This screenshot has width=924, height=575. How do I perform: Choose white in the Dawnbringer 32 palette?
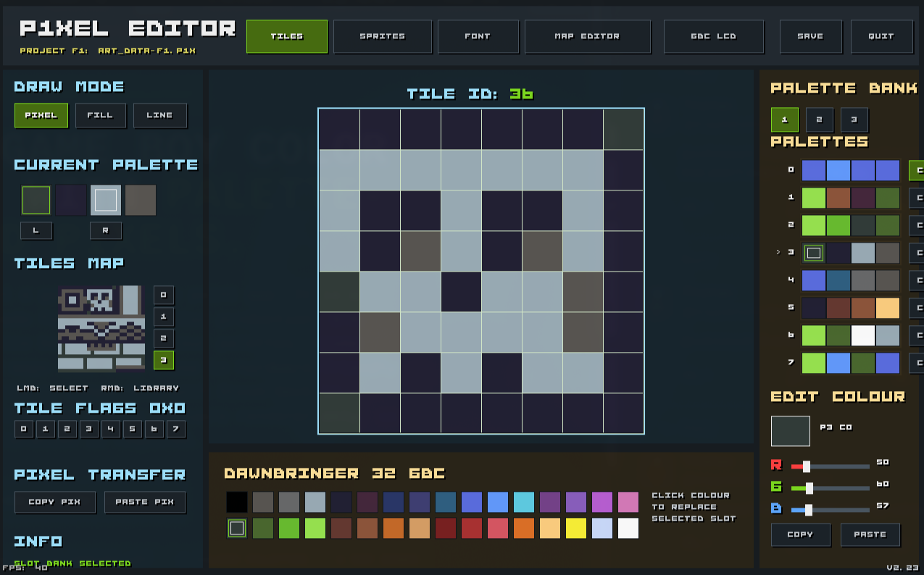coord(628,528)
